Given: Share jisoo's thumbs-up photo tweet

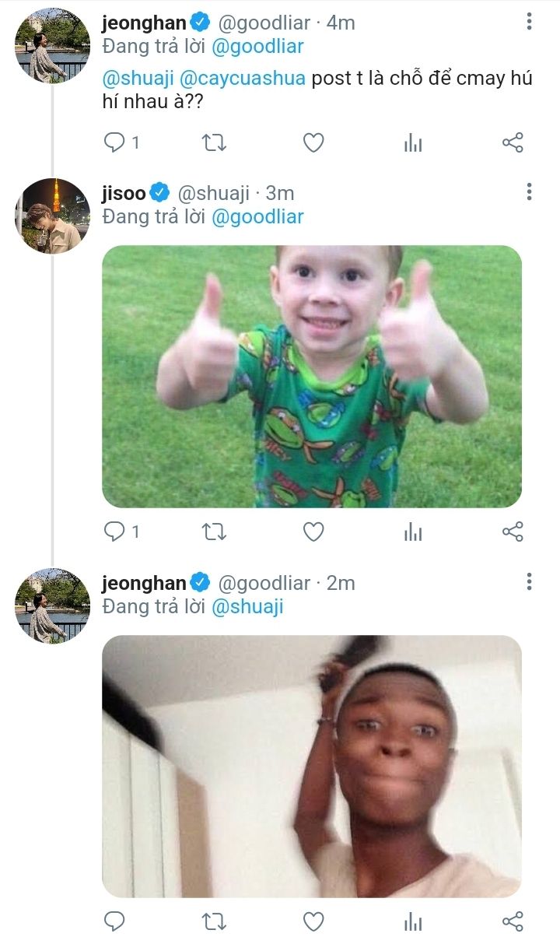Looking at the screenshot, I should pos(513,532).
